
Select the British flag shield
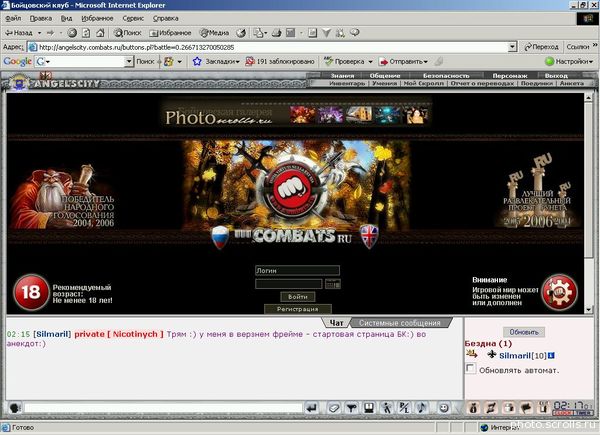369,237
